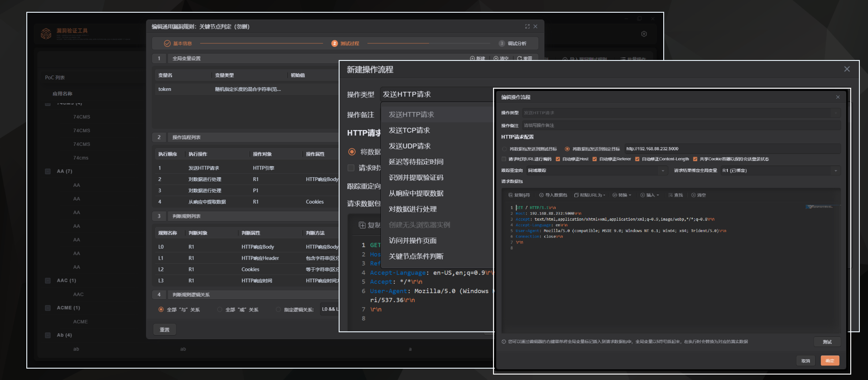Click the hexagon settings icon in main window
868x380 pixels.
644,34
